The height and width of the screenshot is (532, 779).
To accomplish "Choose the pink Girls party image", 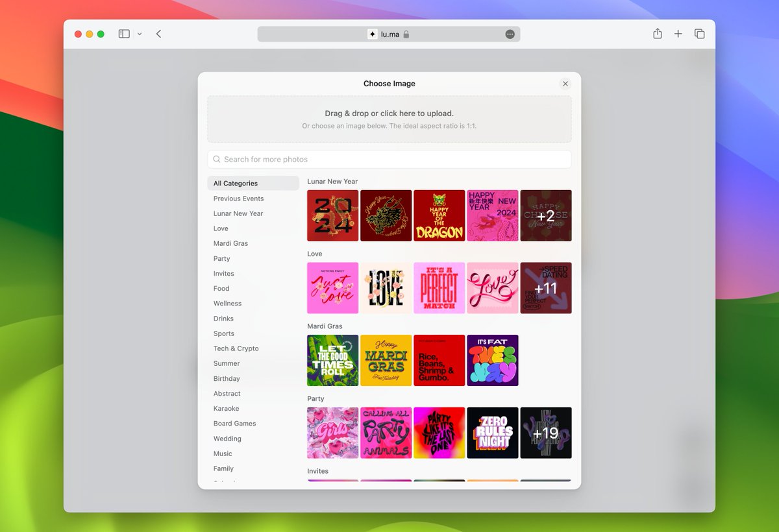I will pyautogui.click(x=333, y=433).
